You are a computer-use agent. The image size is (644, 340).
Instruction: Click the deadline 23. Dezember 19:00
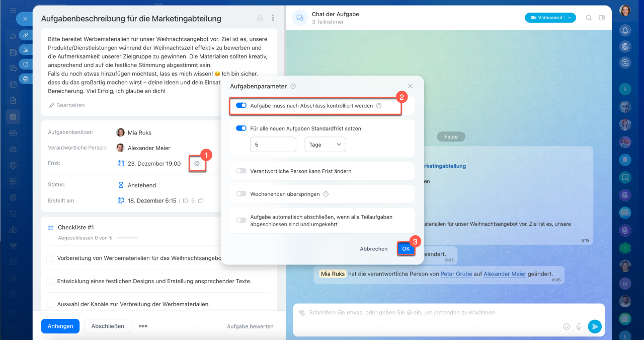pos(154,164)
